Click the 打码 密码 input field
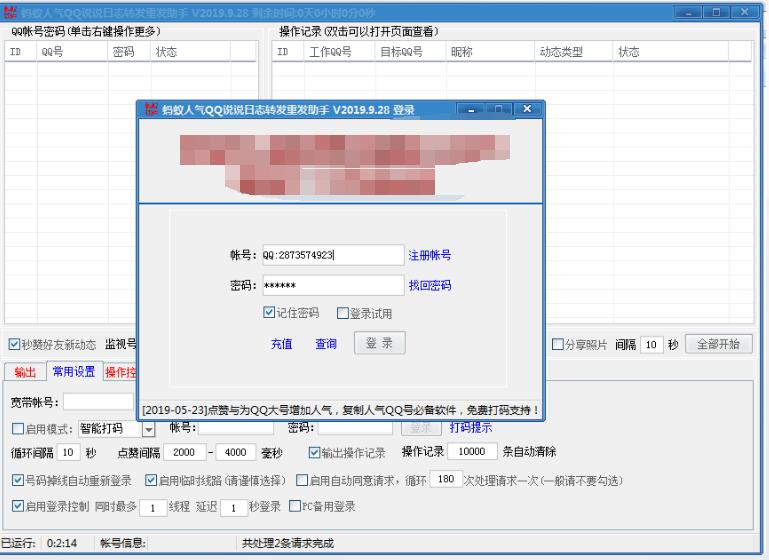769x560 pixels. 356,428
